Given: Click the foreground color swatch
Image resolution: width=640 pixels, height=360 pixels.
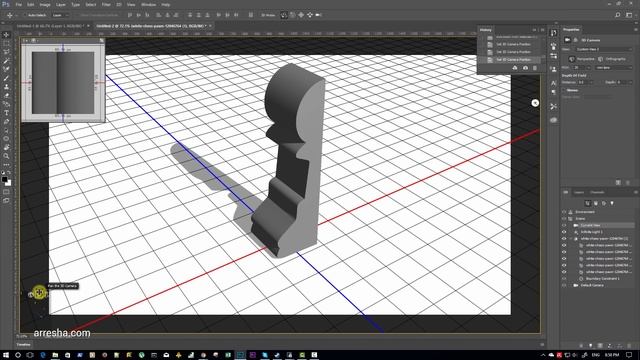Looking at the screenshot, I should click(x=4, y=180).
